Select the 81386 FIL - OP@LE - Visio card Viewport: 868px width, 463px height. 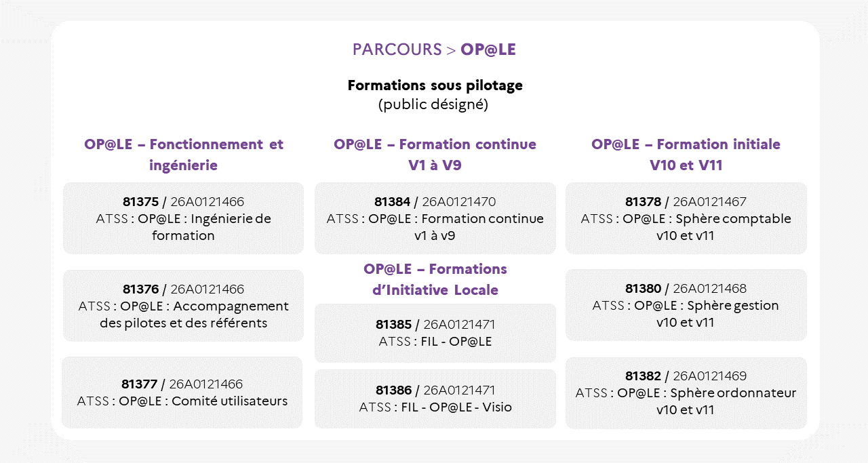[x=435, y=399]
